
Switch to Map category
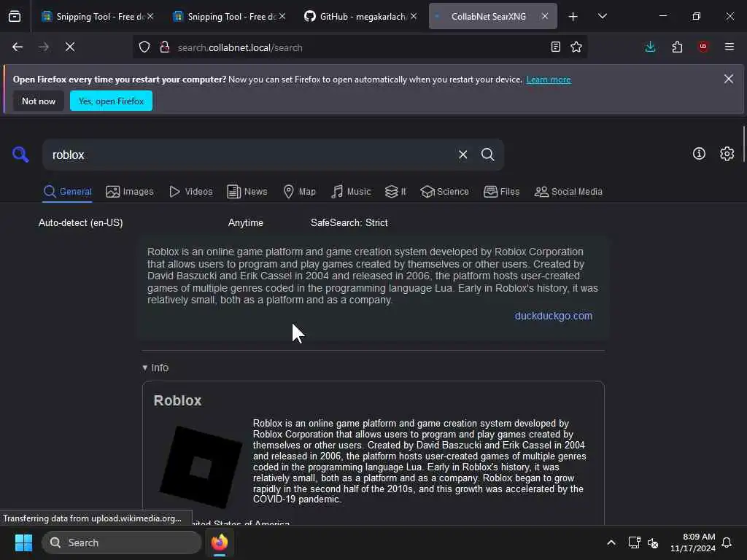tap(299, 192)
